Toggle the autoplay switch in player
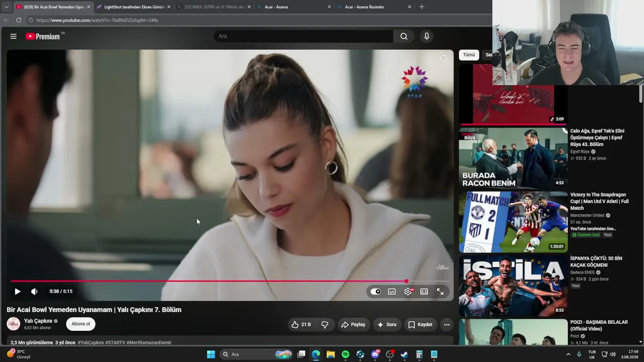 click(376, 292)
